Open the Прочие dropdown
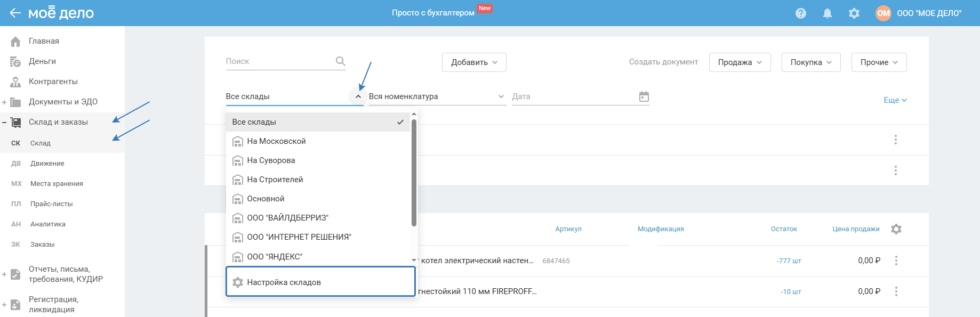The width and height of the screenshot is (980, 317). 879,62
